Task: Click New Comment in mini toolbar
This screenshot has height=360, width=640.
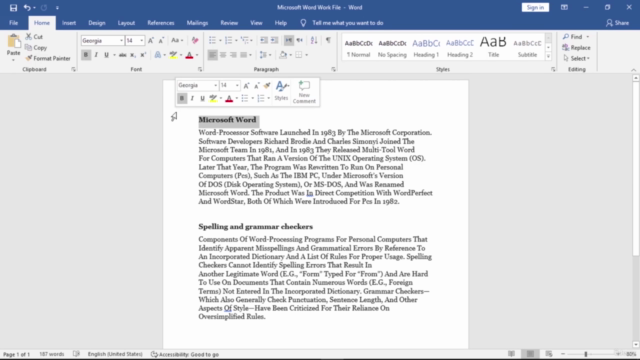Action: pos(304,92)
